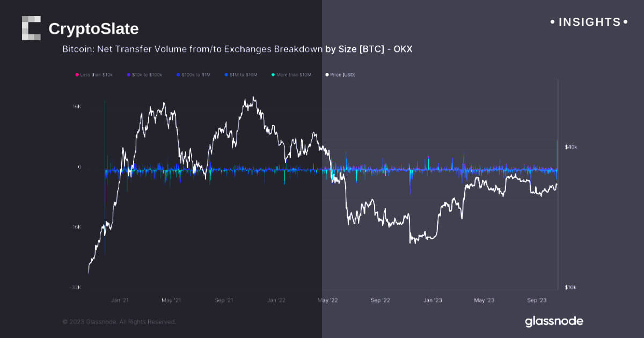644x338 pixels.
Task: Click the $40k price axis label
Action: coord(570,147)
